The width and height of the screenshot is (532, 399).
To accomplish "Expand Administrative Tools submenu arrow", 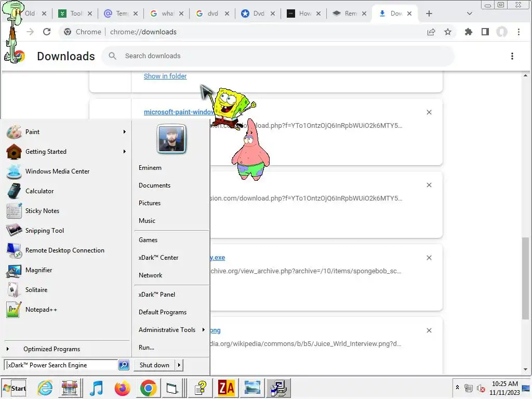I will click(x=203, y=329).
